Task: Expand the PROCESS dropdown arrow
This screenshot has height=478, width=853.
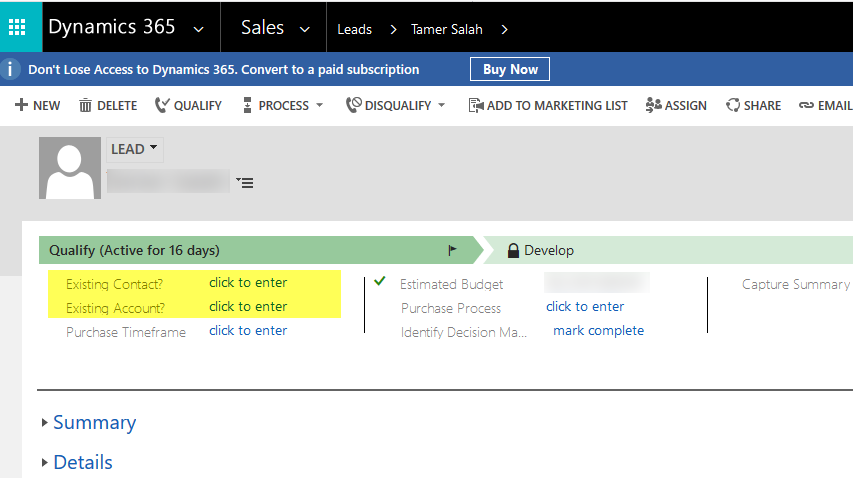Action: pos(319,105)
